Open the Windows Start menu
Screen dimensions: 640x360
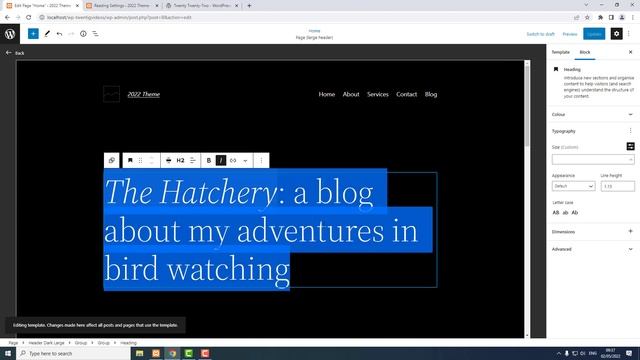[x=8, y=353]
